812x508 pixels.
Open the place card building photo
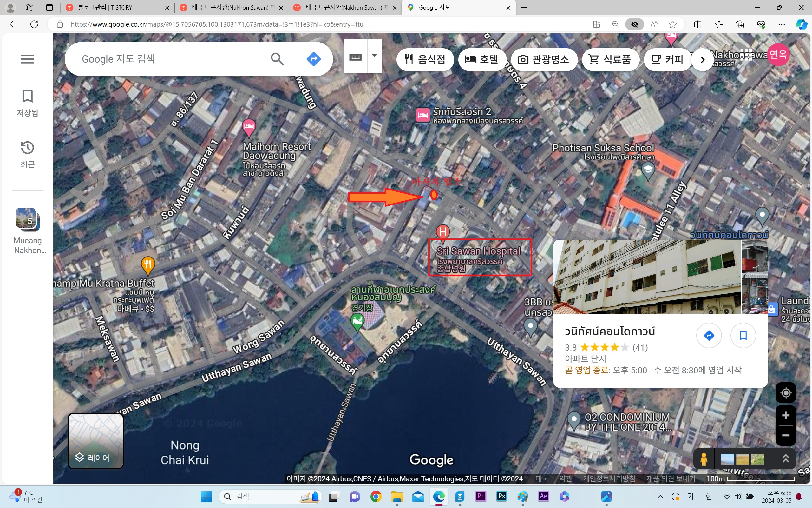(x=646, y=277)
